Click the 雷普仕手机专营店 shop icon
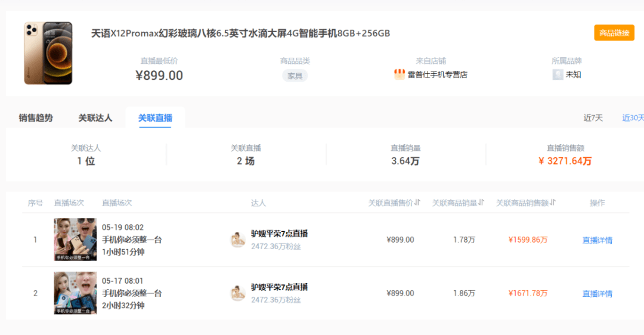 399,75
